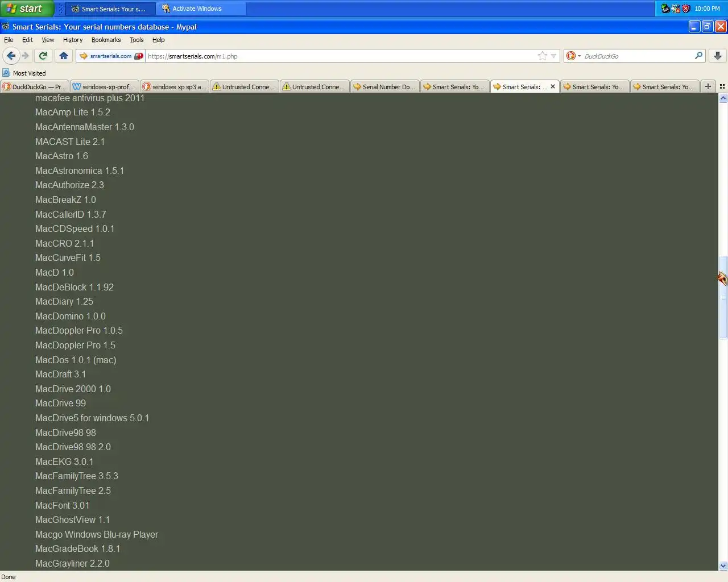Select the Smart Serials taskbar button
The width and height of the screenshot is (728, 582).
(109, 9)
